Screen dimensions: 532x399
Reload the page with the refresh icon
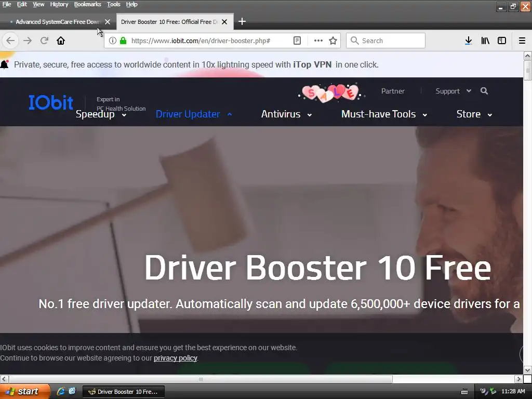click(44, 41)
